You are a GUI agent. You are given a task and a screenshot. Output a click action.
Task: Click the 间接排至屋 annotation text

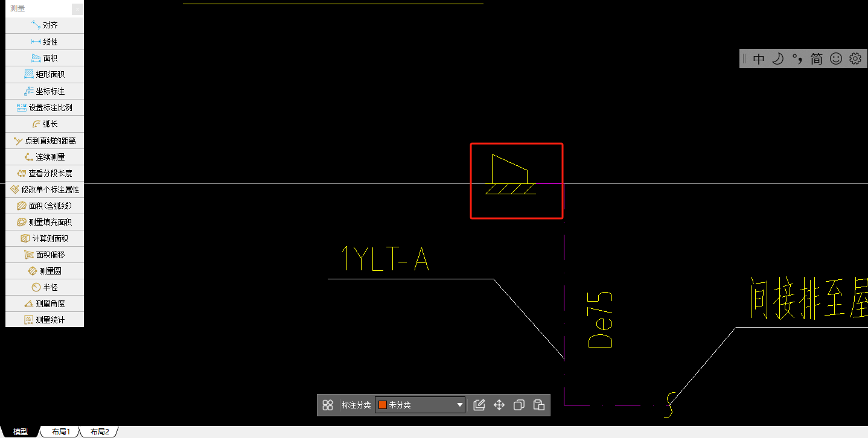808,299
